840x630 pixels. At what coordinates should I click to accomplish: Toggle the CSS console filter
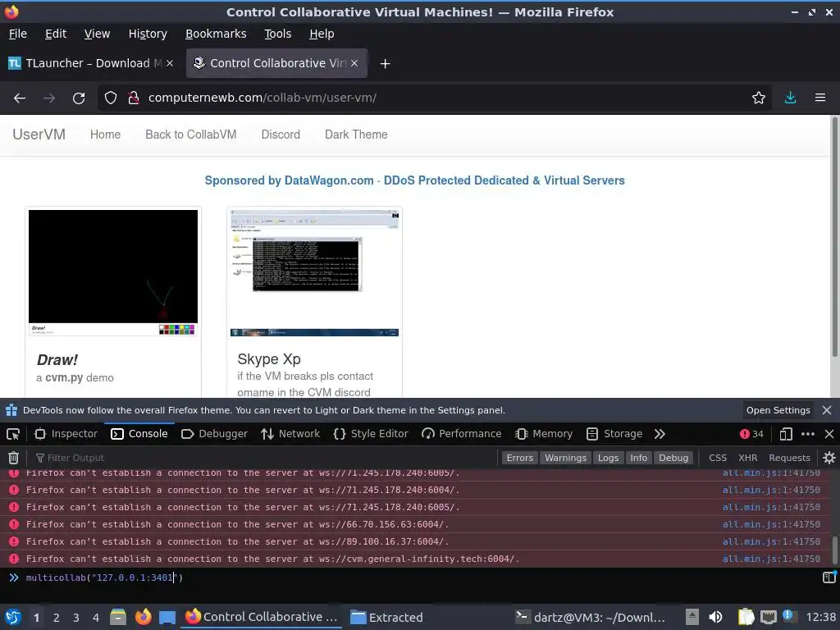coord(718,458)
